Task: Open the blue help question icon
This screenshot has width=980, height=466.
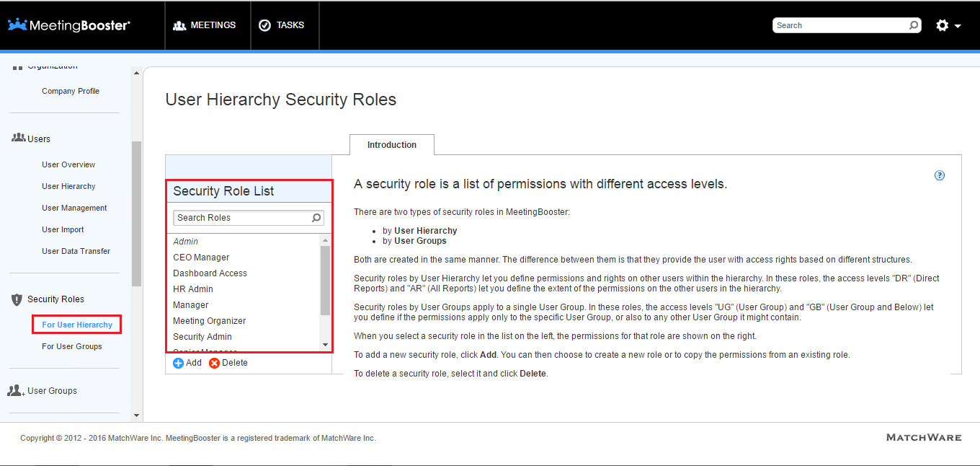Action: pyautogui.click(x=940, y=175)
